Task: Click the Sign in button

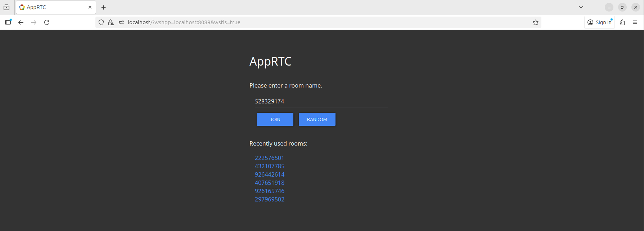Action: click(599, 22)
